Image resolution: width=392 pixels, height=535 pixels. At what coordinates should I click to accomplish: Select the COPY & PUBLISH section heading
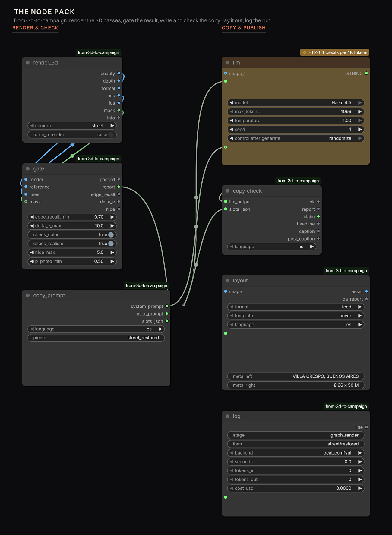pyautogui.click(x=244, y=28)
